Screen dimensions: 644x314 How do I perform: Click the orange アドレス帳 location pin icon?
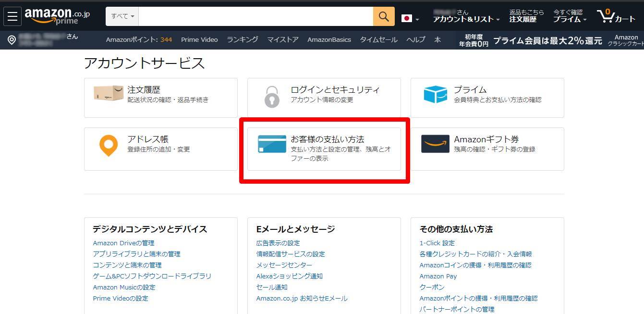pyautogui.click(x=109, y=146)
